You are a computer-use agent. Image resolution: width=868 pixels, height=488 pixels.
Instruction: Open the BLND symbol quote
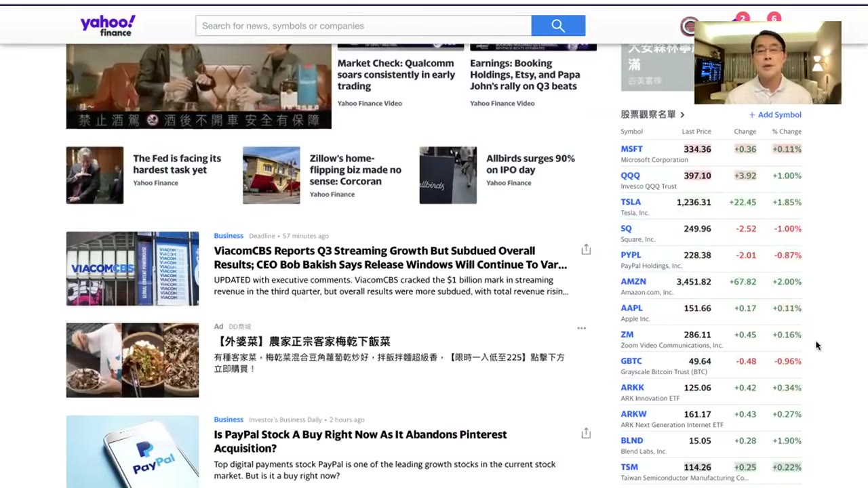click(631, 441)
